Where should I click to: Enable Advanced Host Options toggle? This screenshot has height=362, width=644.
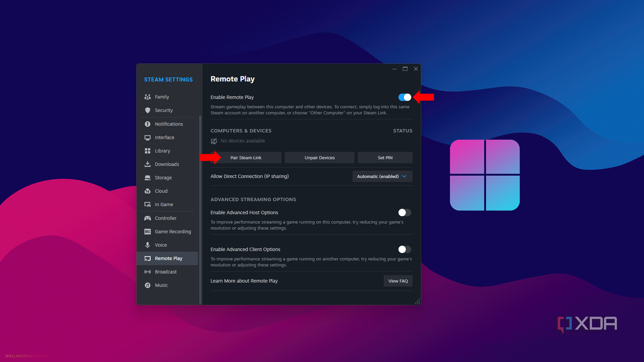[x=404, y=212]
